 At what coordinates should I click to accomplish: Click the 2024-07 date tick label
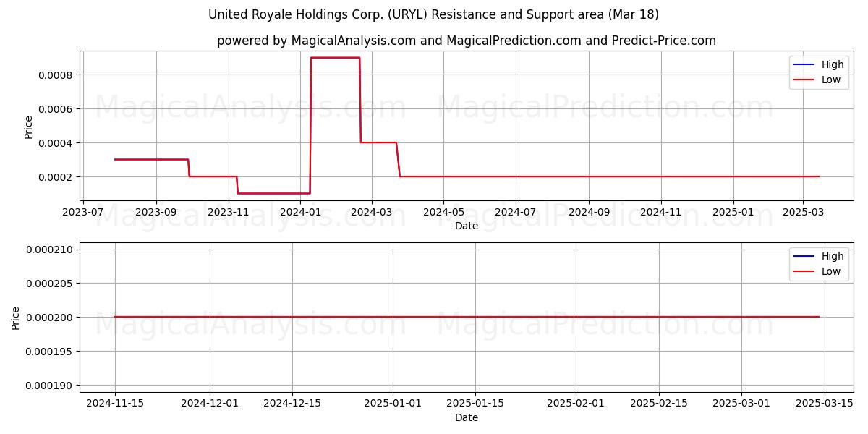click(516, 213)
